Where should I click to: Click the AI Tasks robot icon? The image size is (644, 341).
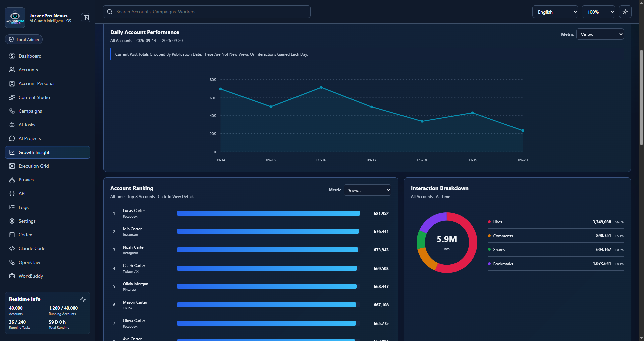[12, 125]
